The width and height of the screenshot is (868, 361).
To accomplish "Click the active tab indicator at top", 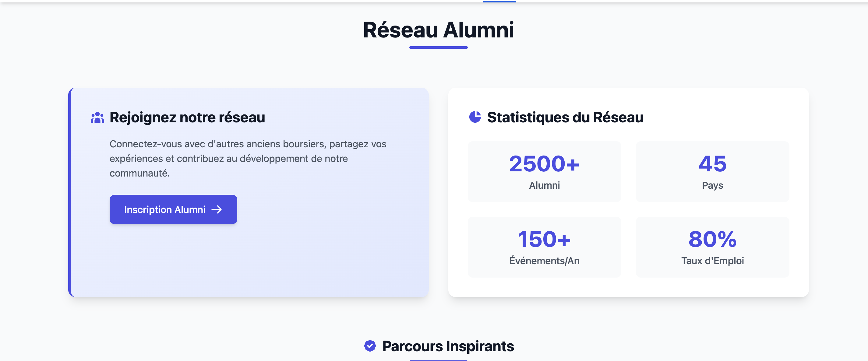I will (x=499, y=1).
